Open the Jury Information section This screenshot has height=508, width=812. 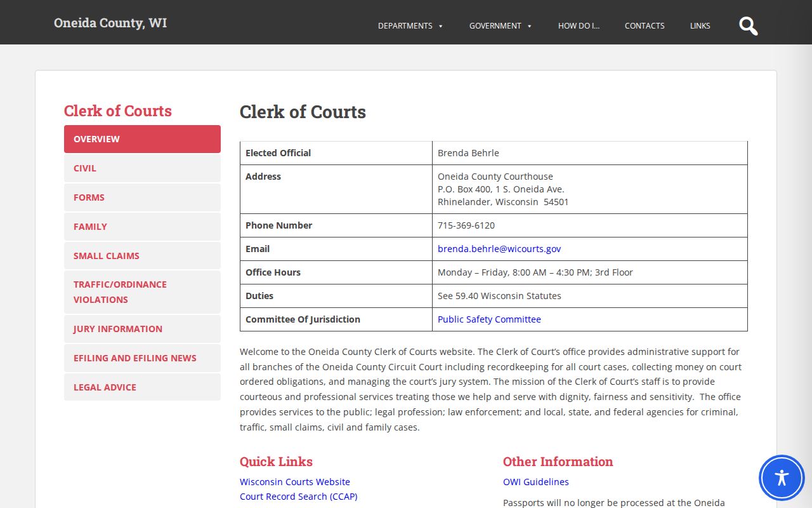tap(142, 329)
